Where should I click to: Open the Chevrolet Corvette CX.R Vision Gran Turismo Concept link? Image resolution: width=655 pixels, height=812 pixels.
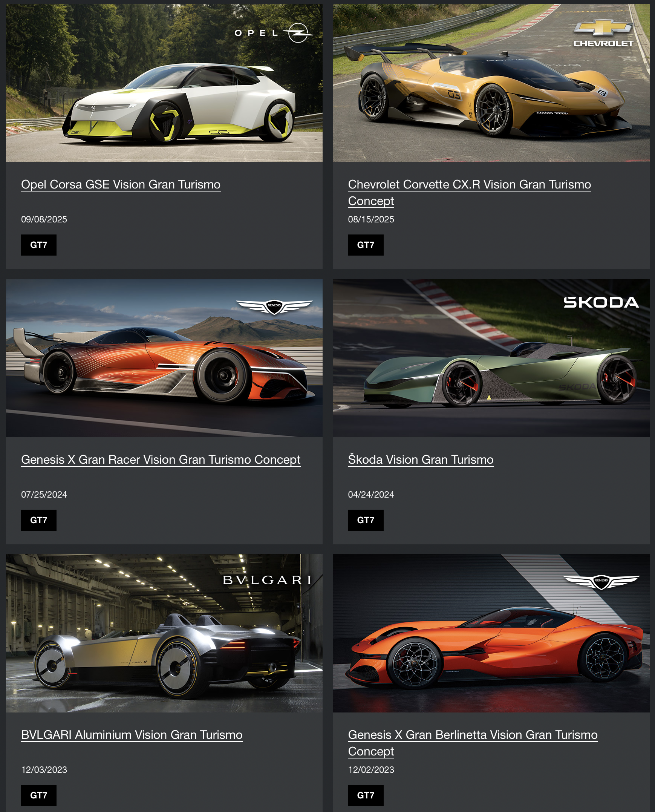[469, 192]
